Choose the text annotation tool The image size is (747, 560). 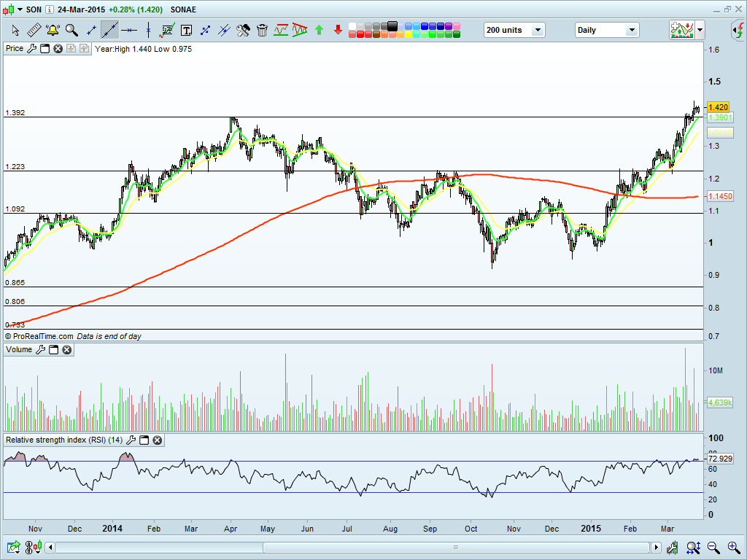pos(186,31)
